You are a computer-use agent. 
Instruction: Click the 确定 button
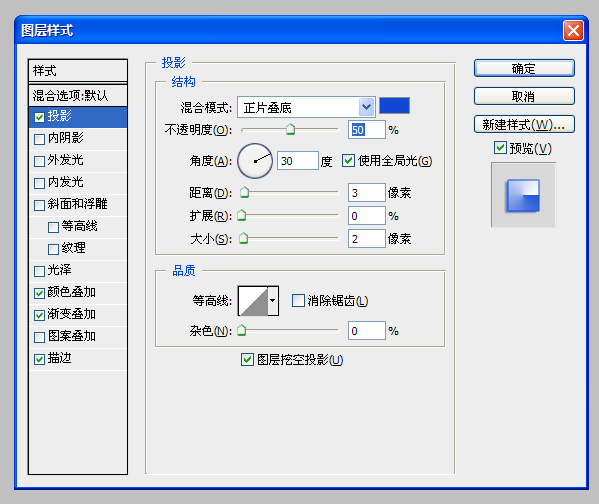click(x=524, y=68)
